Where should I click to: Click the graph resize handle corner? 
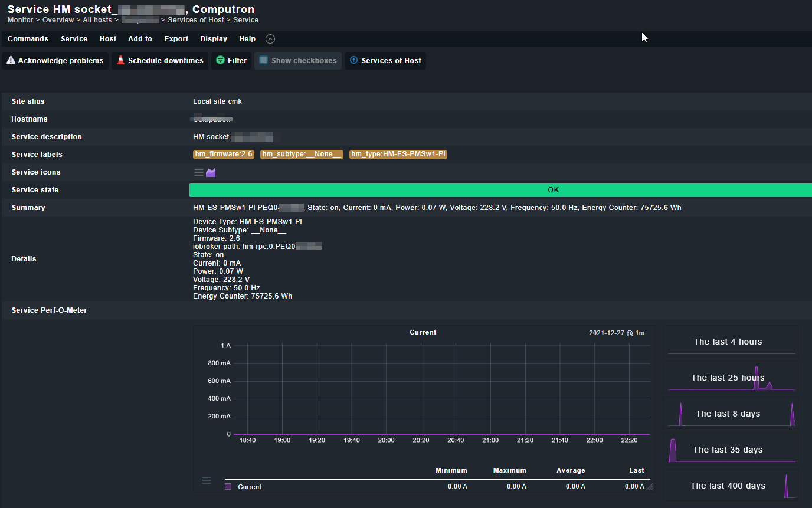[650, 487]
